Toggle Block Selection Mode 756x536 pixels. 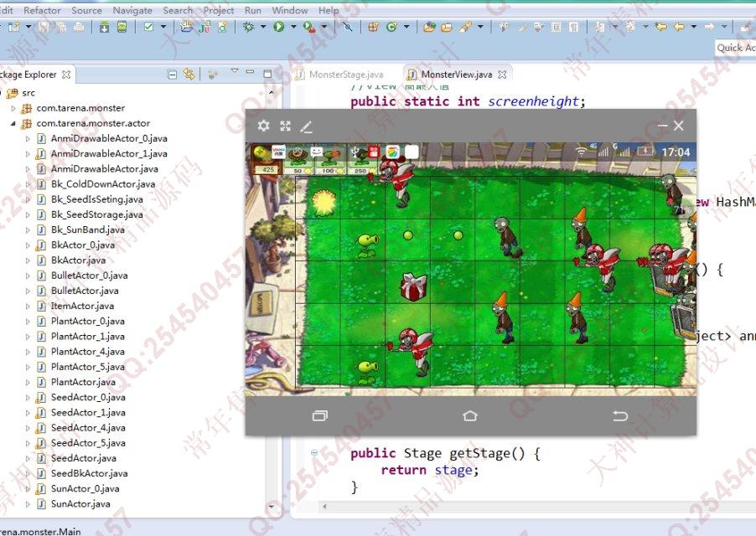[x=556, y=27]
